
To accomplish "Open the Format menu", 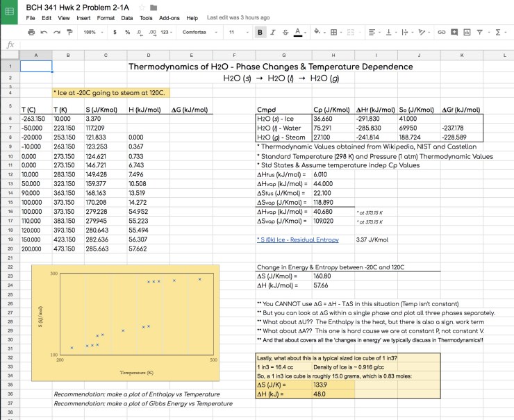I will point(106,18).
